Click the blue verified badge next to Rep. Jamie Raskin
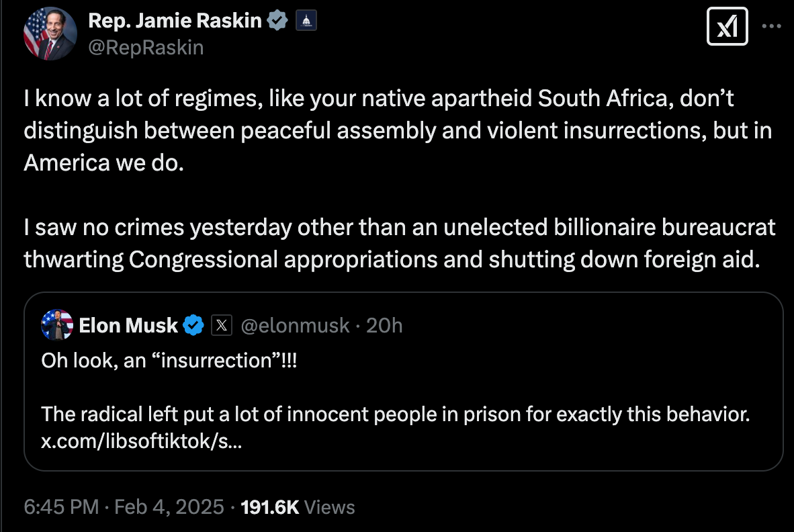The width and height of the screenshot is (794, 532). [278, 19]
